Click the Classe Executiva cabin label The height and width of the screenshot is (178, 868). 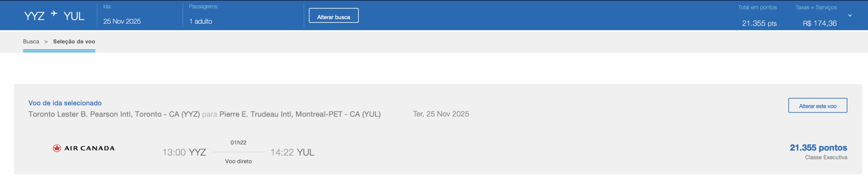826,157
